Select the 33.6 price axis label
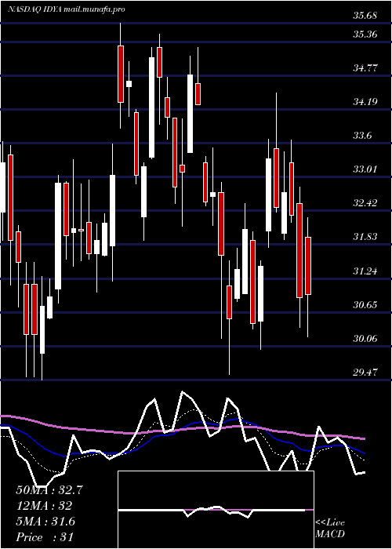Viewport: 392px width, 549px height. (362, 136)
